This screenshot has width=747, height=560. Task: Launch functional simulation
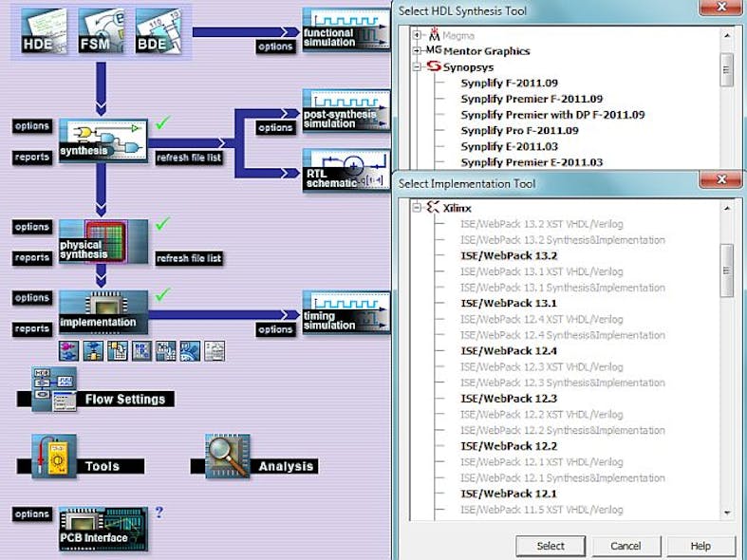click(x=346, y=29)
